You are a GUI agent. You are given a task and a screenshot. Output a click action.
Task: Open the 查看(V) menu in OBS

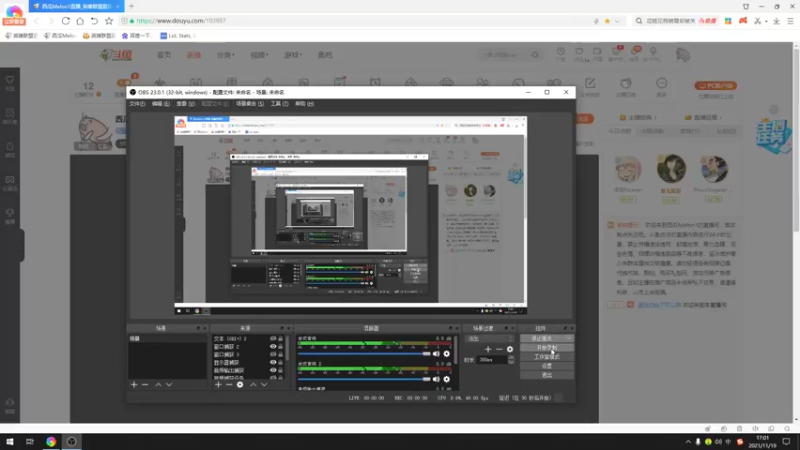[x=185, y=104]
